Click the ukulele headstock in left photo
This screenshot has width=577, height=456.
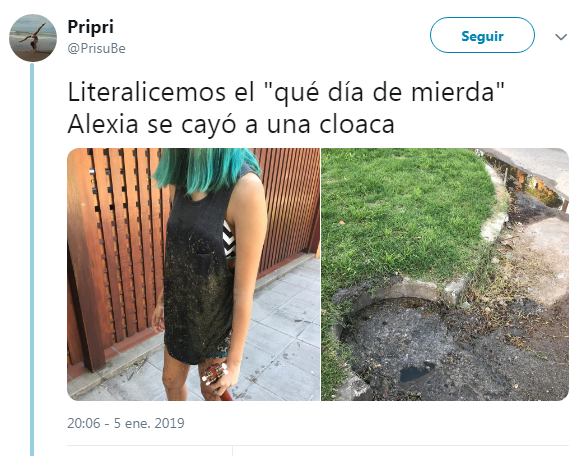click(215, 372)
